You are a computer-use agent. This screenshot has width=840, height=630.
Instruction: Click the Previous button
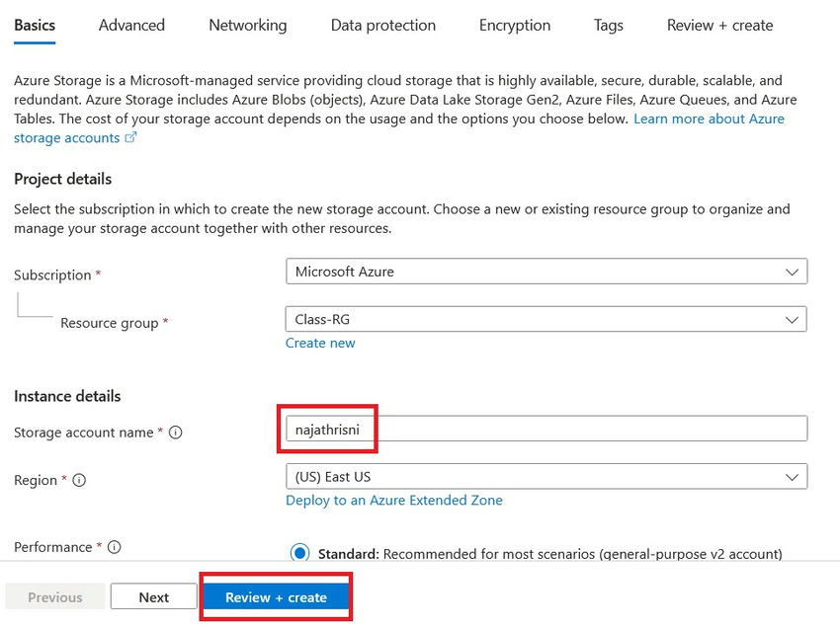point(54,596)
